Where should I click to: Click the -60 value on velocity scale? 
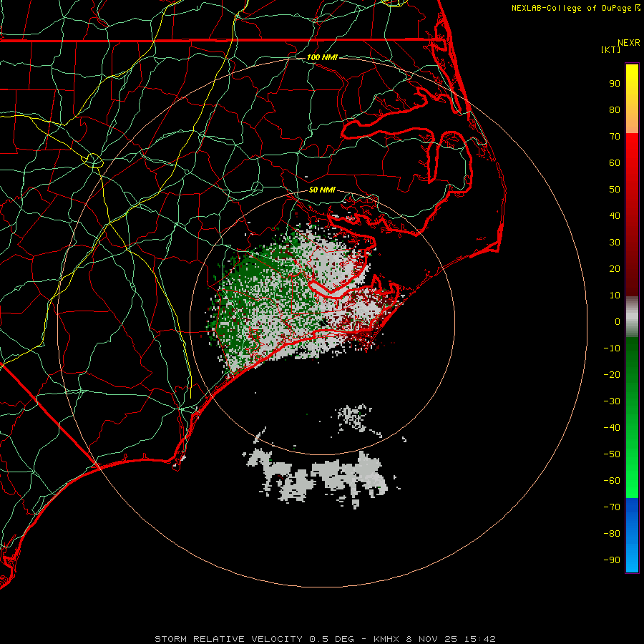point(612,481)
